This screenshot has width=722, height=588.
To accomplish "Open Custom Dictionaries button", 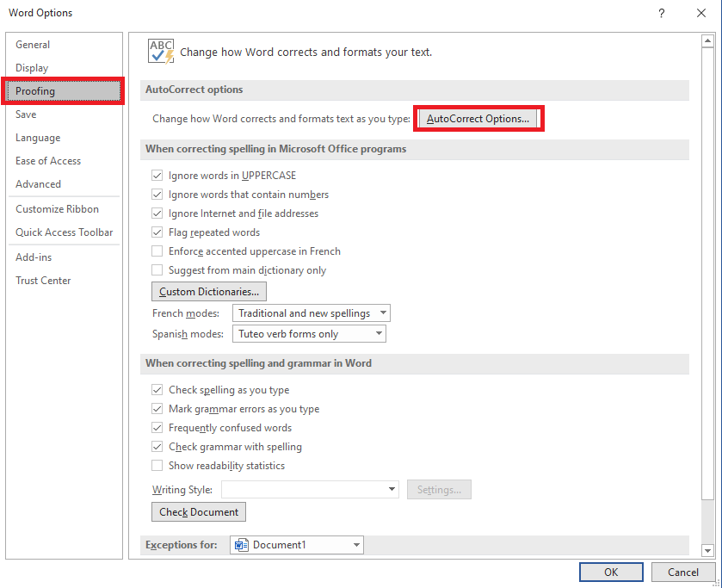I will 209,292.
